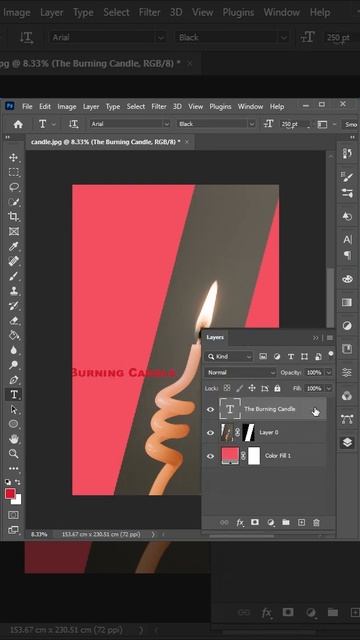Toggle lock transparent pixels

[227, 388]
